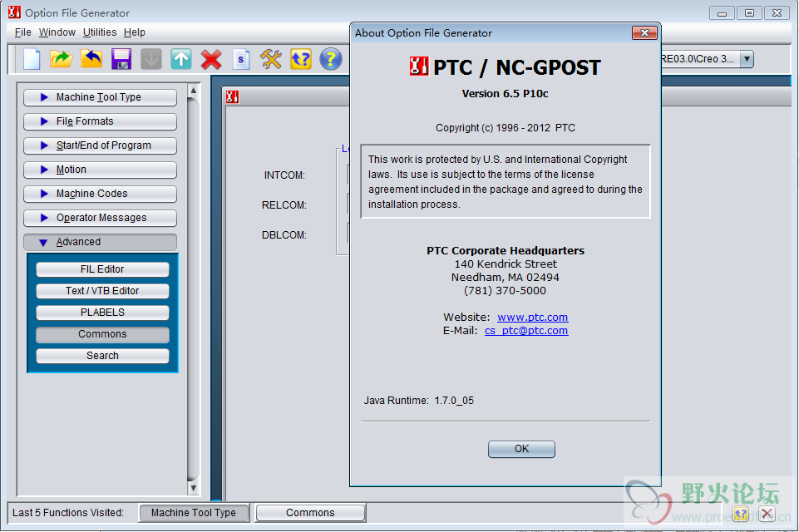Open the File menu
This screenshot has height=532, width=799.
coord(23,32)
